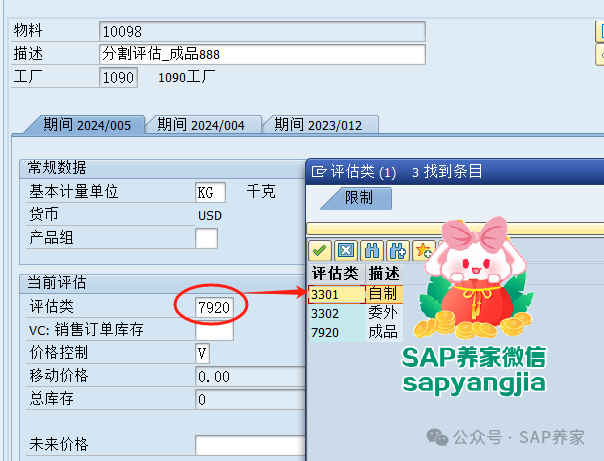This screenshot has height=461, width=604.
Task: Switch to 期间 2024/005 tab
Action: tap(87, 125)
